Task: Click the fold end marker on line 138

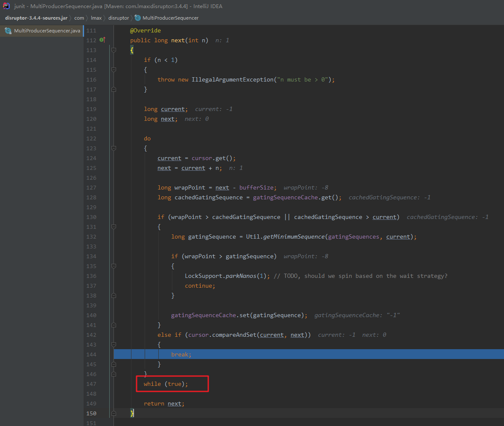Action: click(114, 296)
